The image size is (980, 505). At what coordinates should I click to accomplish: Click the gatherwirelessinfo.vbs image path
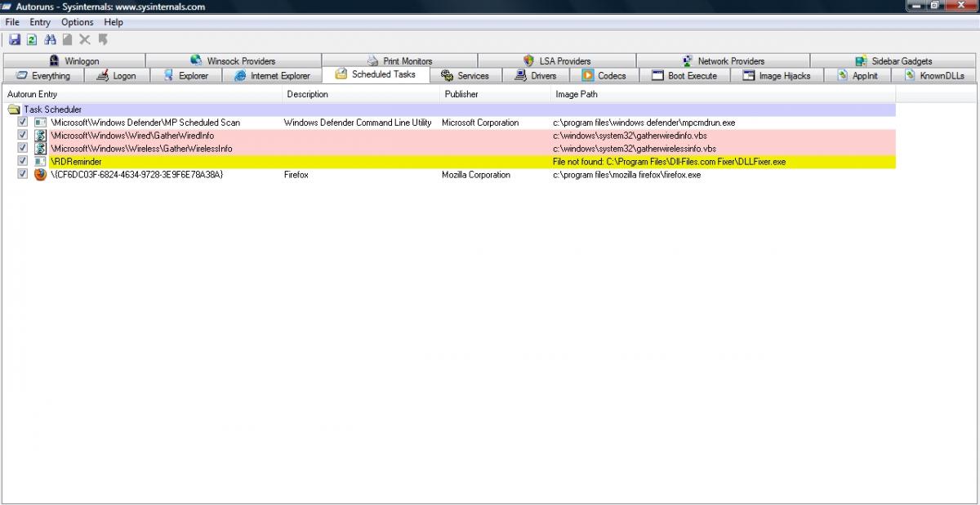click(x=635, y=149)
